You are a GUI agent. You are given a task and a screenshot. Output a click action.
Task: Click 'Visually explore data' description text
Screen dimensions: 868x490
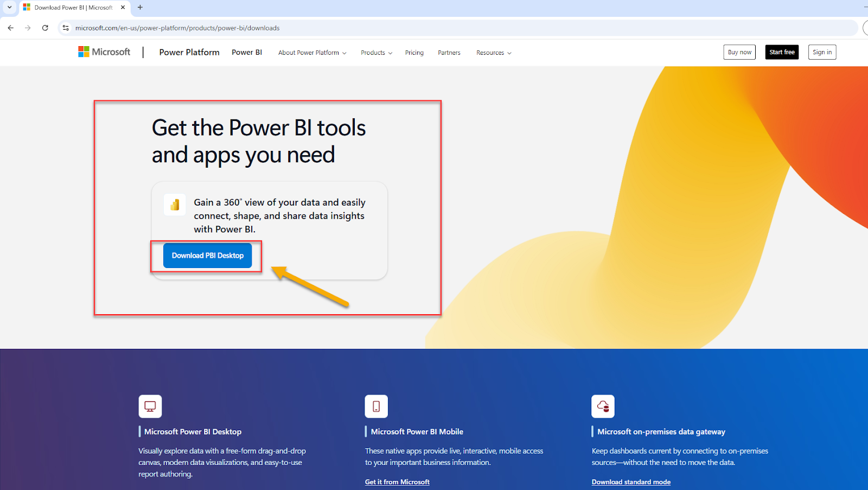coord(222,462)
